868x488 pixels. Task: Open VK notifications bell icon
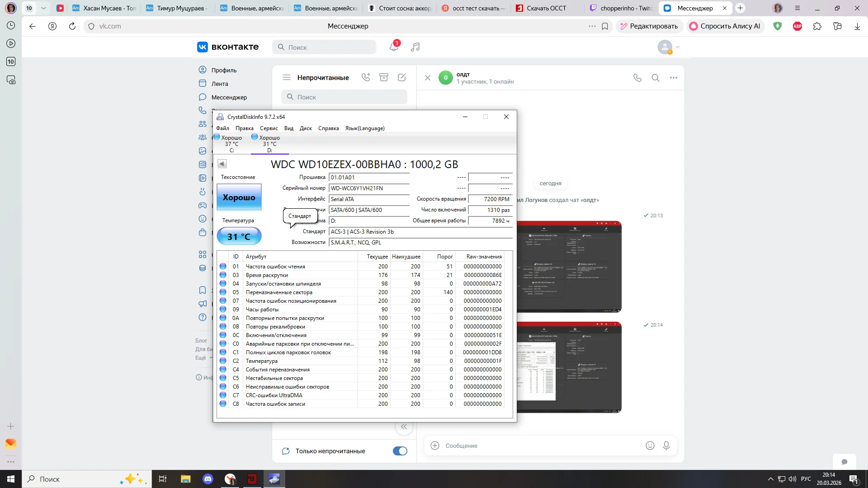click(394, 47)
